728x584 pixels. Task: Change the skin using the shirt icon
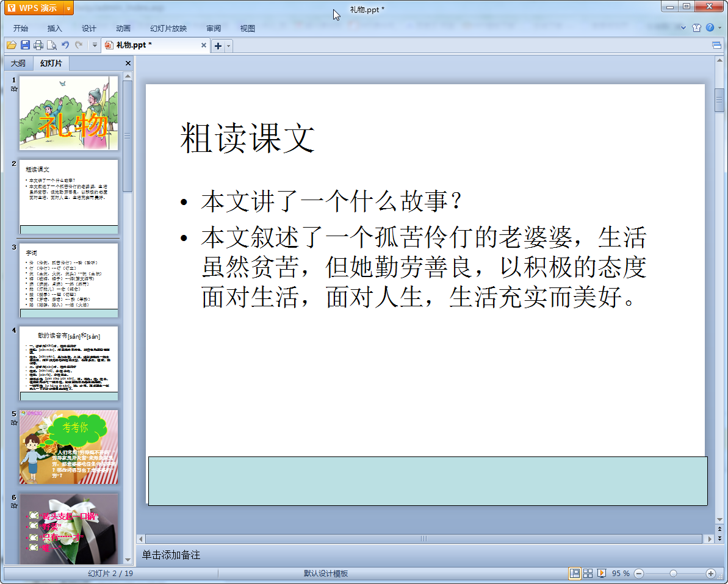point(696,27)
